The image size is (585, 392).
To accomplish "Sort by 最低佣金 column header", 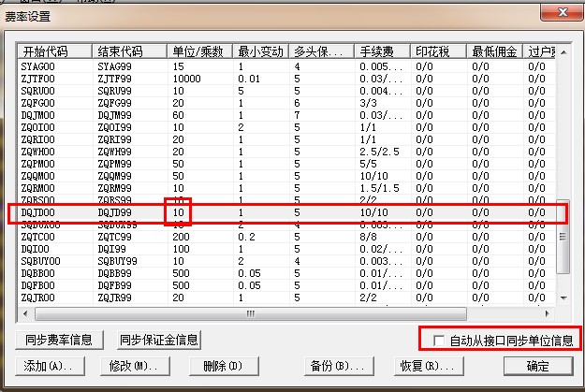I will coord(495,51).
